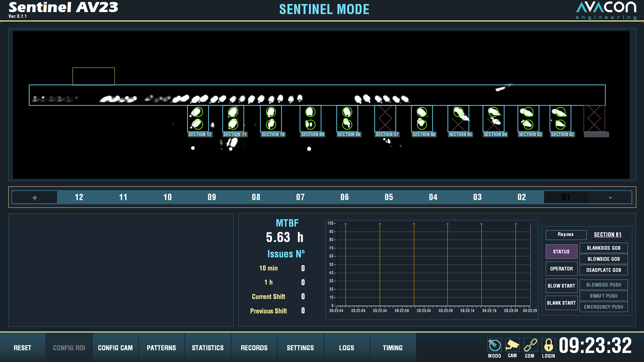Collapse sections with the minus control
The width and height of the screenshot is (644, 362).
pyautogui.click(x=610, y=197)
